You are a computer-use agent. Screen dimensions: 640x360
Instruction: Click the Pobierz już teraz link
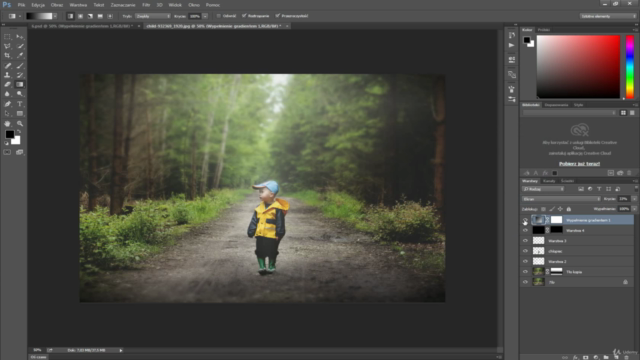[580, 164]
